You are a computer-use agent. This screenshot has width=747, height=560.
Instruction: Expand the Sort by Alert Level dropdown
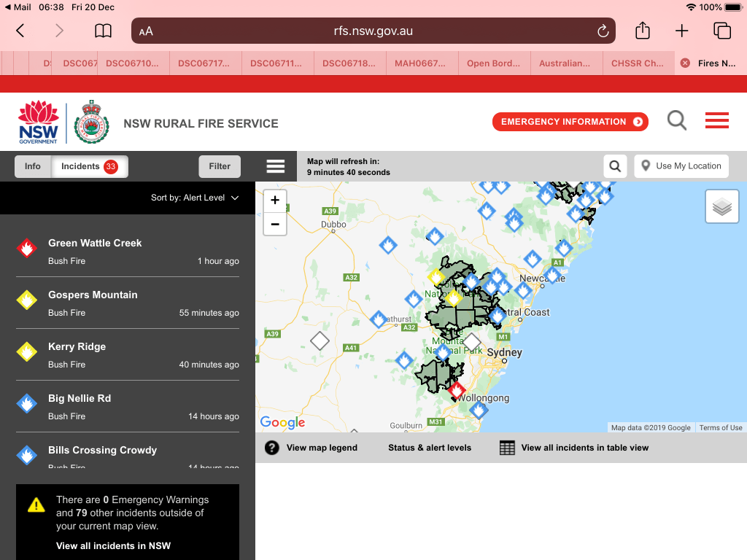[195, 198]
